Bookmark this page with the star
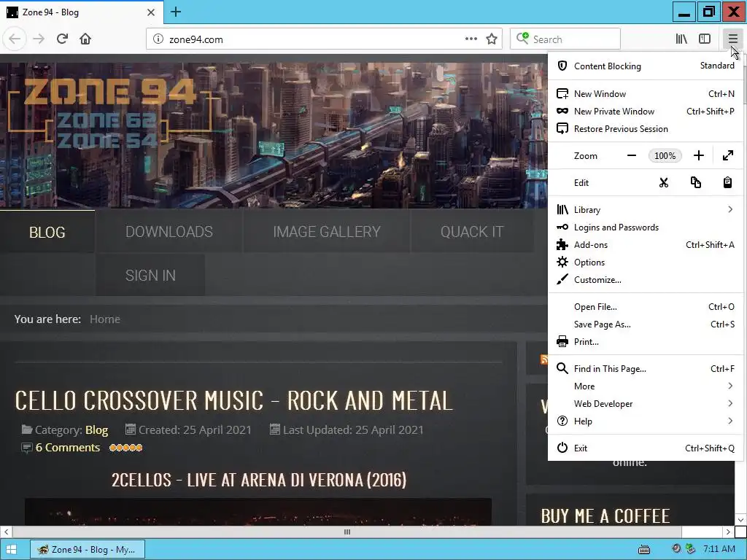The image size is (747, 560). coord(492,39)
